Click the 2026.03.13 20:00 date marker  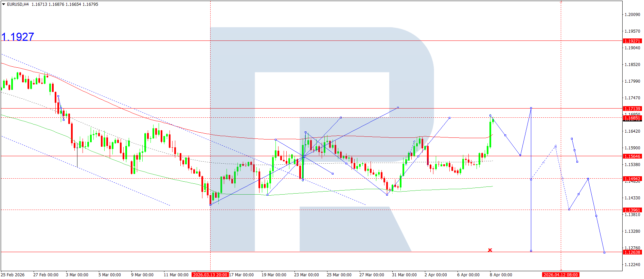coord(210,275)
